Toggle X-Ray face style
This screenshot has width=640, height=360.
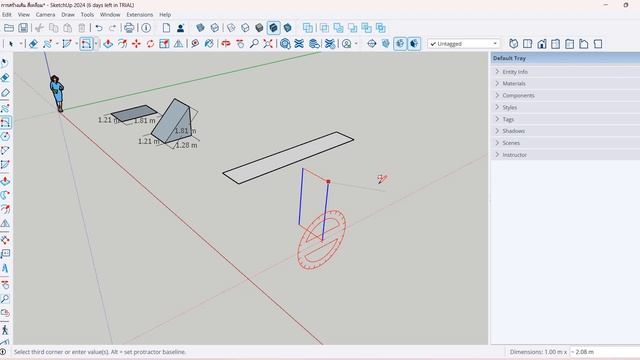(x=200, y=28)
